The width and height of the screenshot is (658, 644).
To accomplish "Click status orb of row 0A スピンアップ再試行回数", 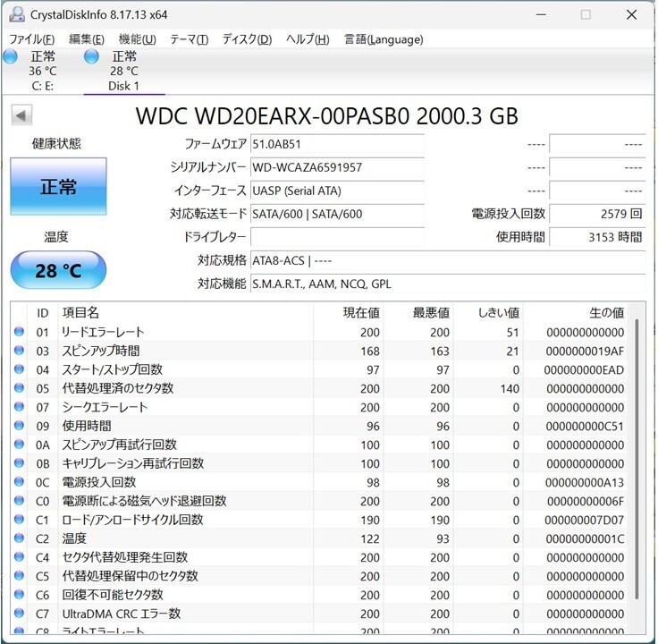I will 19,444.
